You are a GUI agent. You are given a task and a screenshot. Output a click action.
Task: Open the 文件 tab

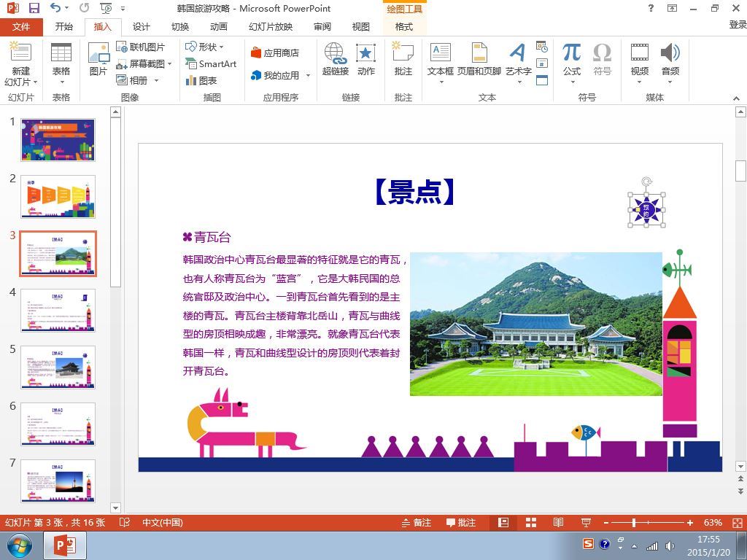21,27
